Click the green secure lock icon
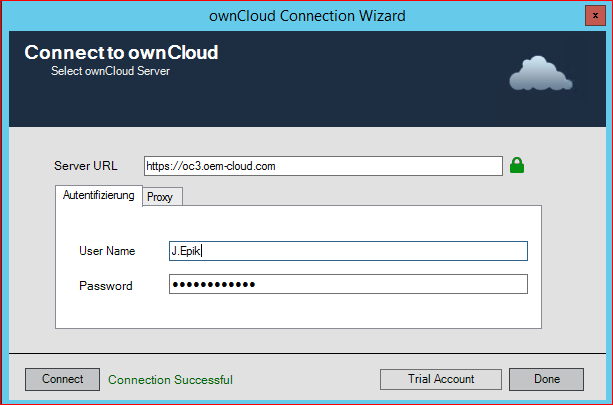 [x=517, y=165]
